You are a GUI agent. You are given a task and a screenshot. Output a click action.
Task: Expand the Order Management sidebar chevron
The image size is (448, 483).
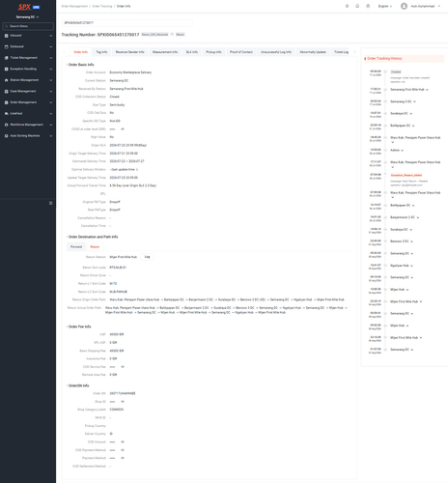pyautogui.click(x=50, y=102)
